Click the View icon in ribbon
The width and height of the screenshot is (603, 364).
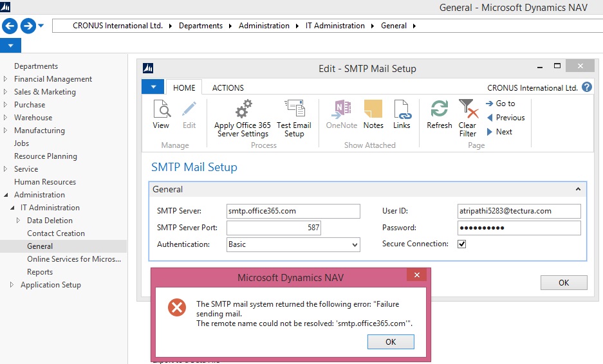161,114
